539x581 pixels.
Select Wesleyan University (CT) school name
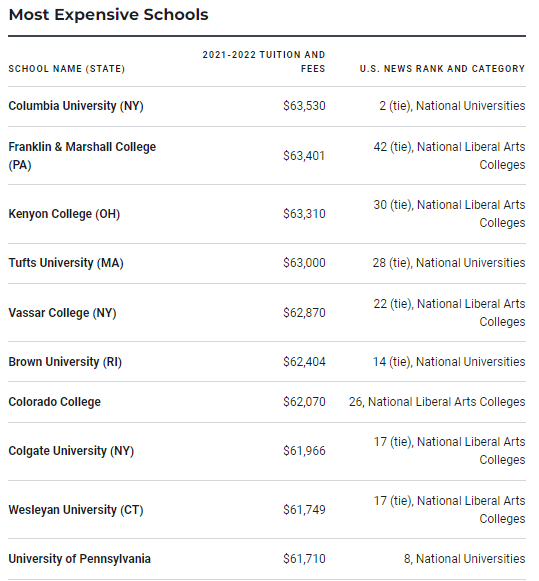point(76,510)
